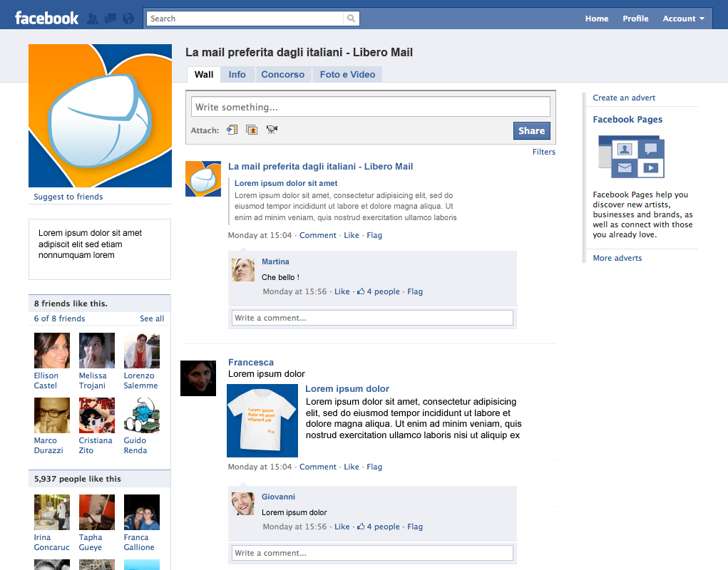
Task: Click the Facebook logo
Action: click(x=46, y=18)
